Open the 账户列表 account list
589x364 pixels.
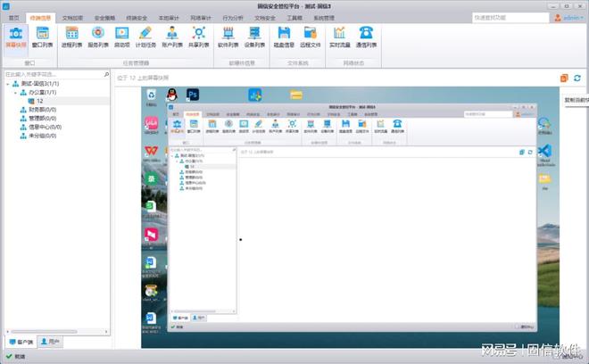pyautogui.click(x=172, y=37)
